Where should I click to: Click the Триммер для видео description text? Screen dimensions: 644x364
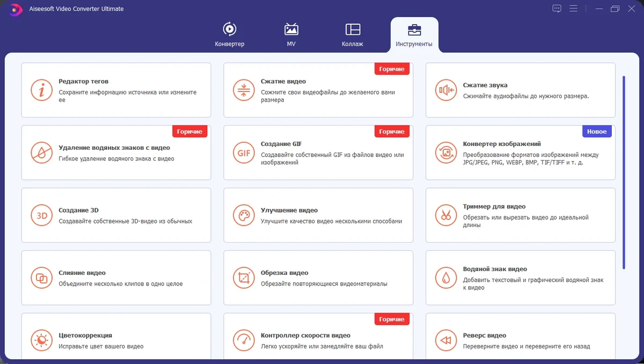pos(526,221)
